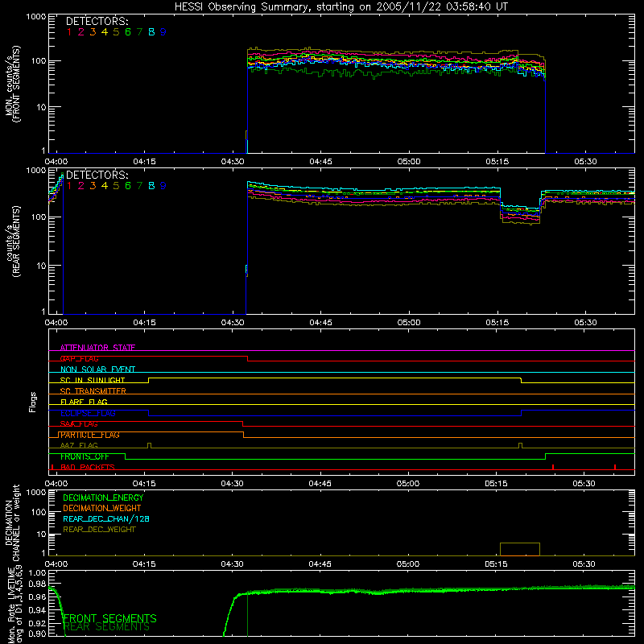
Task: Select olive detector '5' in rear segments legend
Action: (116, 186)
